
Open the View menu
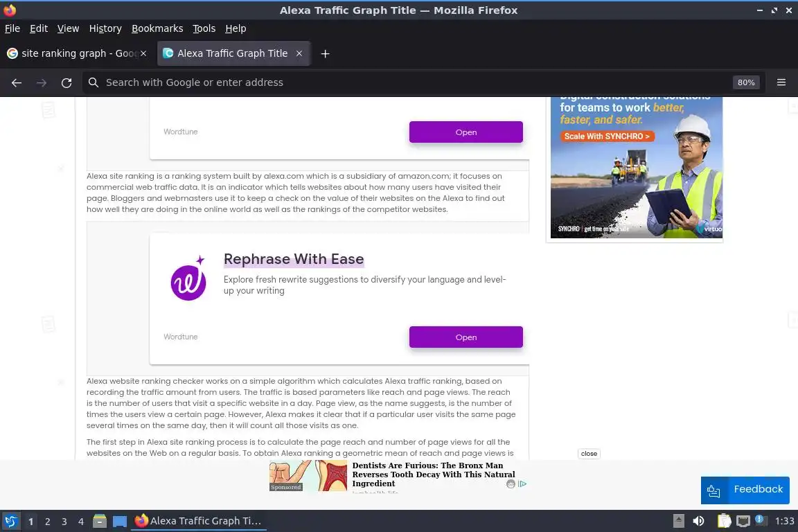pos(68,28)
